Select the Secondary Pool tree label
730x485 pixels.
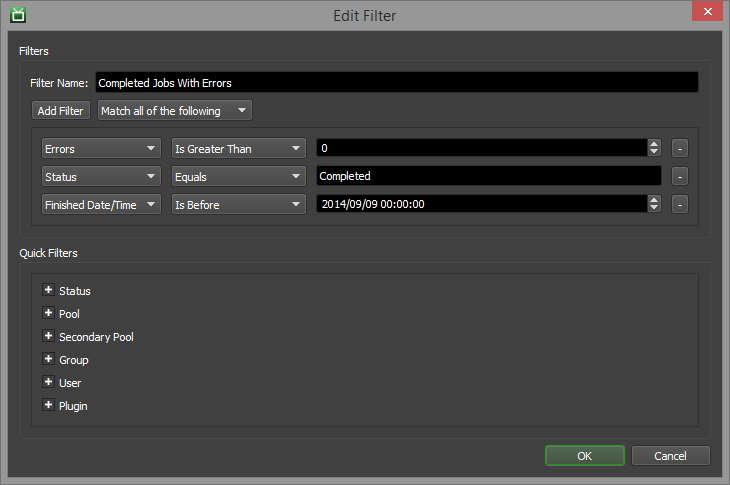96,337
